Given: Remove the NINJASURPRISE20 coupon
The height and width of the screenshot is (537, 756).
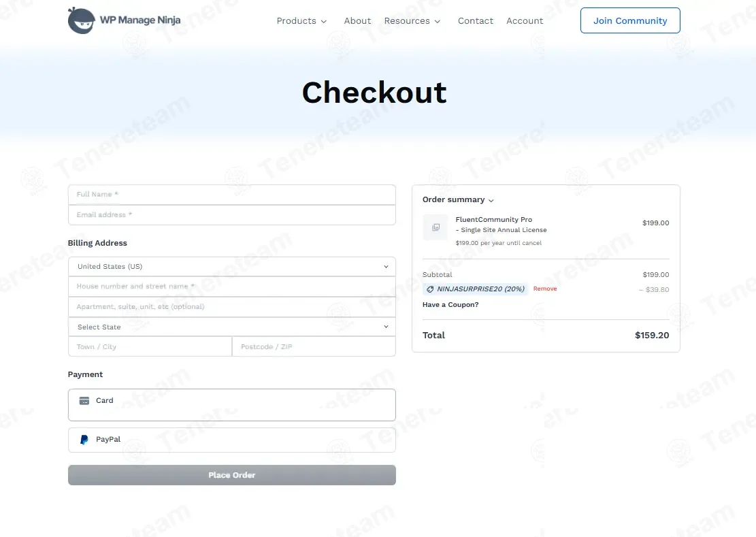Looking at the screenshot, I should (544, 289).
